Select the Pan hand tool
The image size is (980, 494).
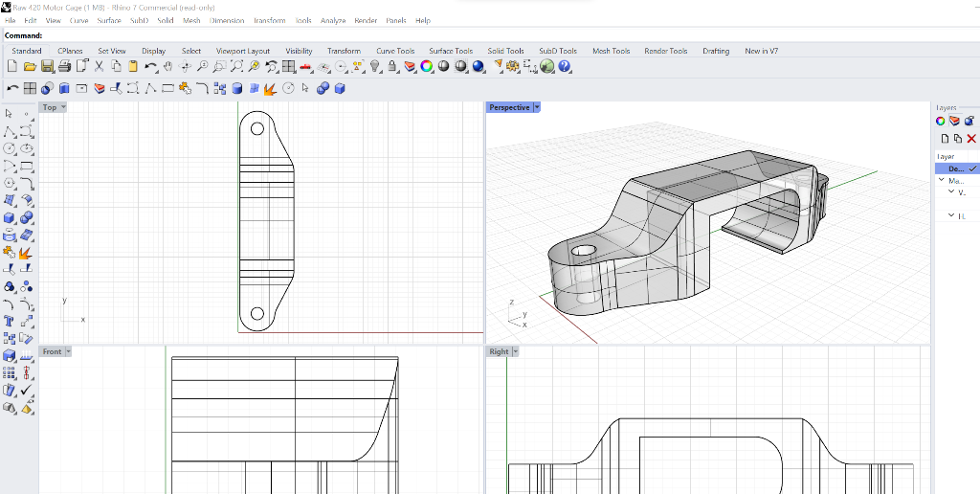[x=168, y=66]
